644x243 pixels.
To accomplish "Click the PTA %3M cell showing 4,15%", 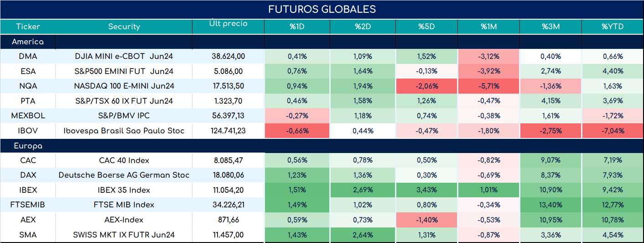I will 551,101.
